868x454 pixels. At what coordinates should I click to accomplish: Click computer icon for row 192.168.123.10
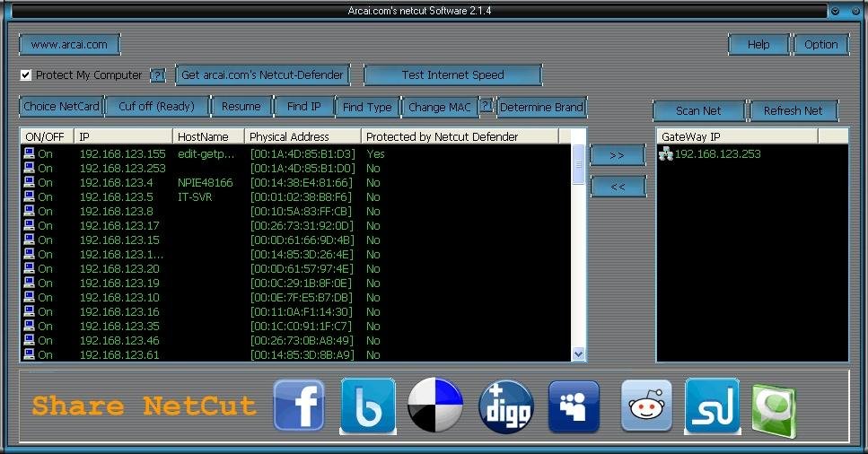[x=29, y=297]
